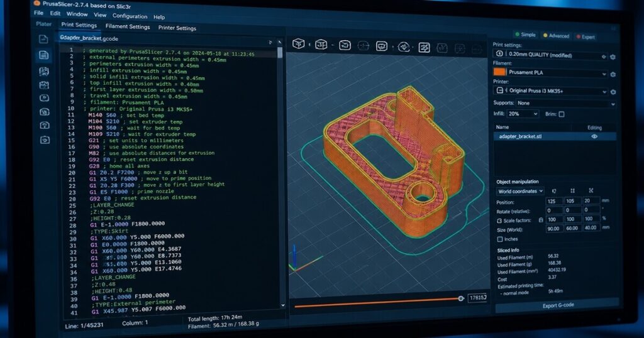Viewport: 644px width, 338px height.
Task: Click the first icon right of World coordinates
Action: click(x=554, y=191)
